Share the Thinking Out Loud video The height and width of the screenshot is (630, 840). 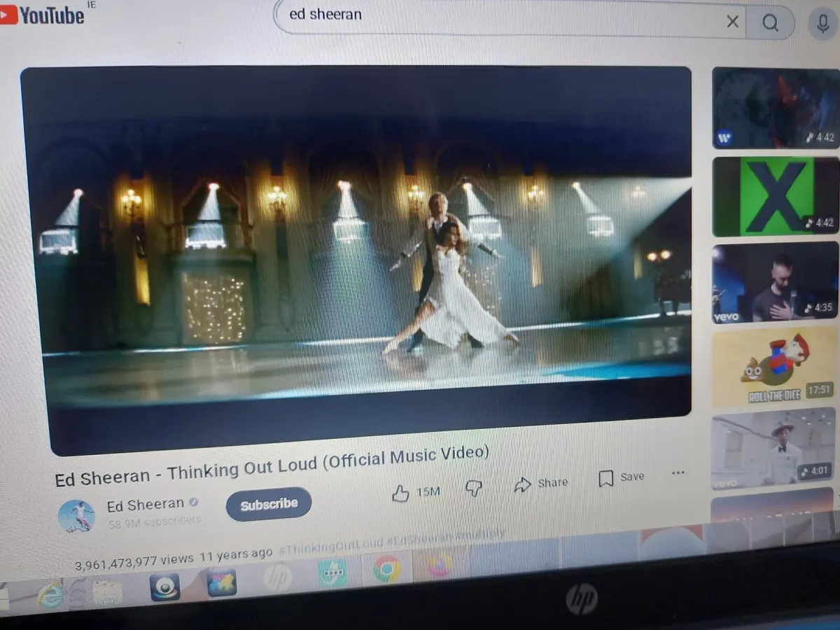tap(540, 484)
